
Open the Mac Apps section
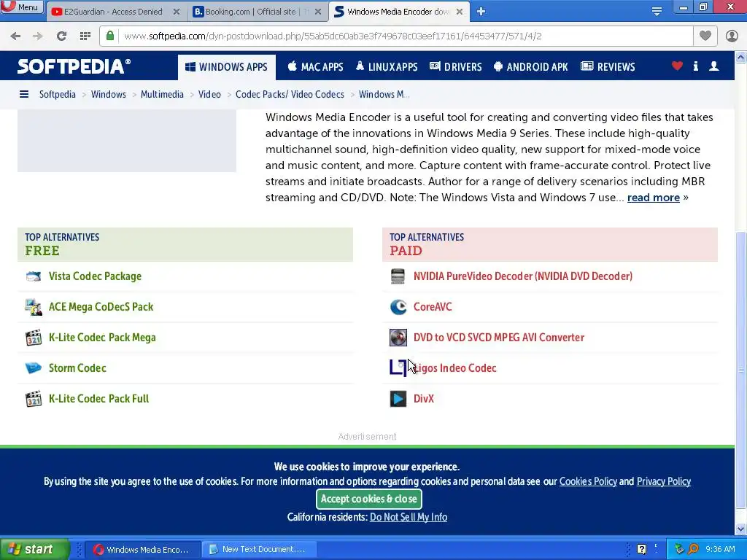click(315, 67)
